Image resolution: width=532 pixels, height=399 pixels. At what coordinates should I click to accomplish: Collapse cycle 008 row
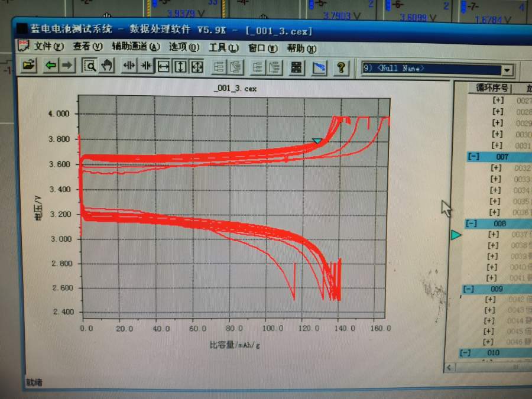click(x=471, y=223)
